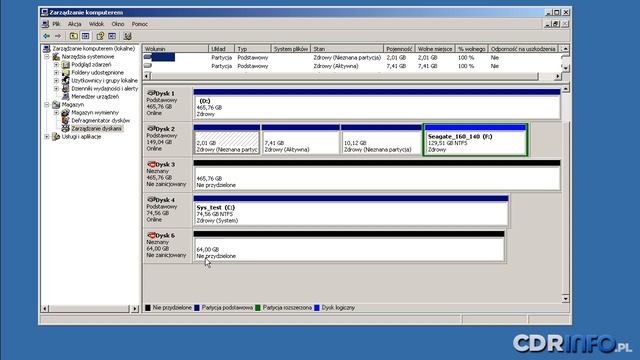Click the Dysk 1 disk icon
640x360 pixels.
(x=151, y=93)
